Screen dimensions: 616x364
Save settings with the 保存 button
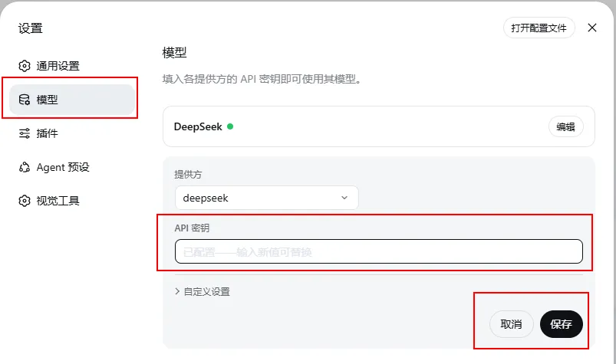561,324
